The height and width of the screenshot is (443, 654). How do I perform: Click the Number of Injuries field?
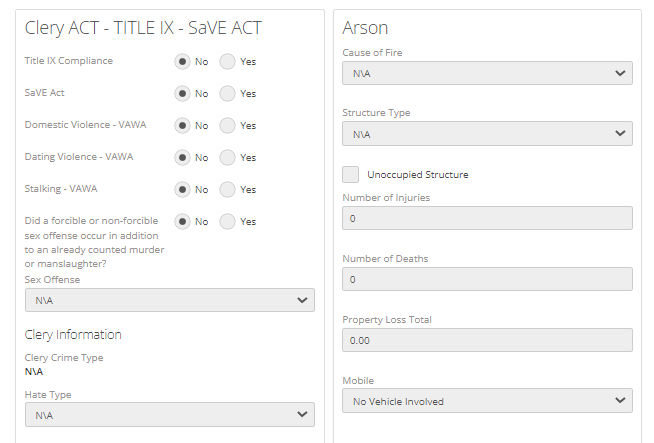click(487, 218)
